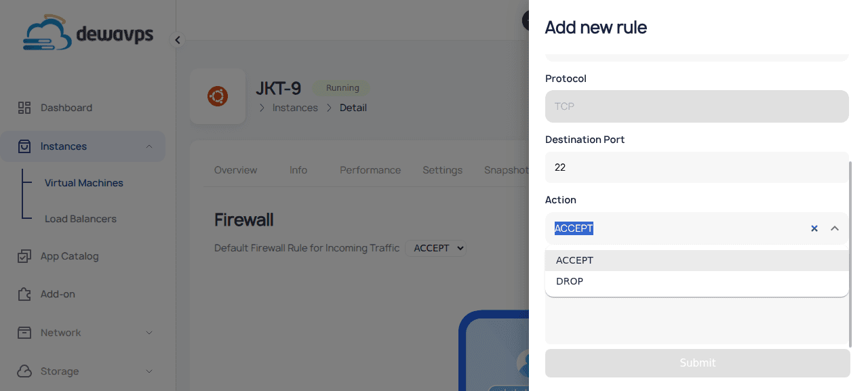Choose ACCEPT from the action list
Viewport: 868px width, 391px height.
575,260
